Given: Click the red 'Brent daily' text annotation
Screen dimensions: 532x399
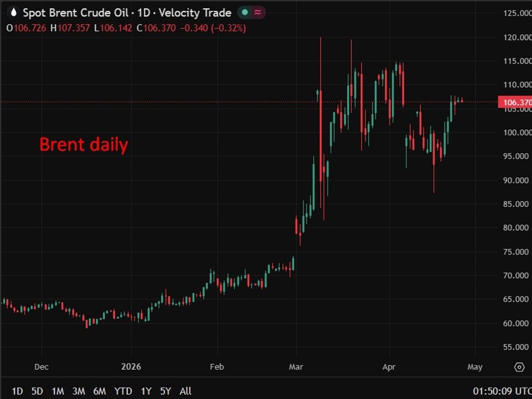Looking at the screenshot, I should [83, 144].
